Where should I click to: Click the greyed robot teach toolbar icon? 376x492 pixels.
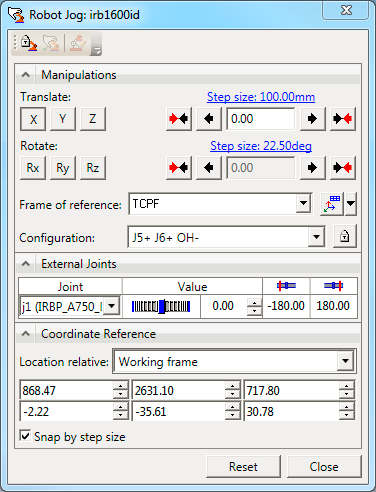pos(78,43)
